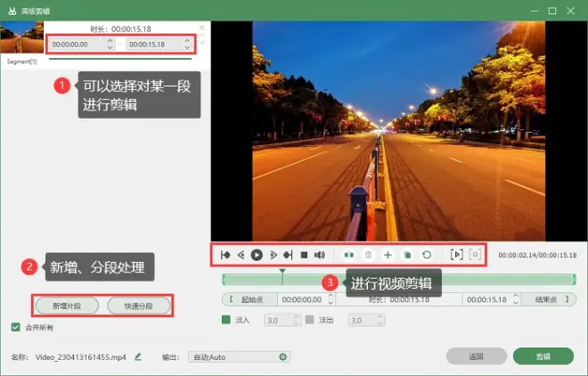Click the green 剪辑 button
This screenshot has height=376, width=588.
(x=543, y=356)
